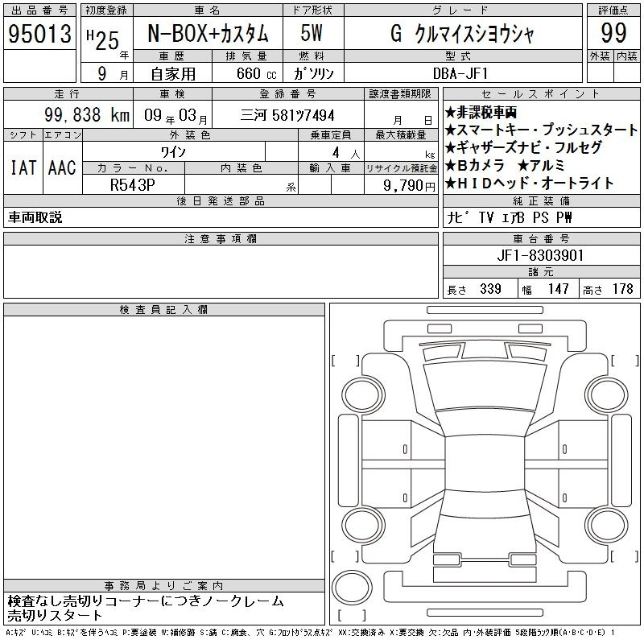Click the color code R543P
The width and height of the screenshot is (644, 644).
click(133, 184)
